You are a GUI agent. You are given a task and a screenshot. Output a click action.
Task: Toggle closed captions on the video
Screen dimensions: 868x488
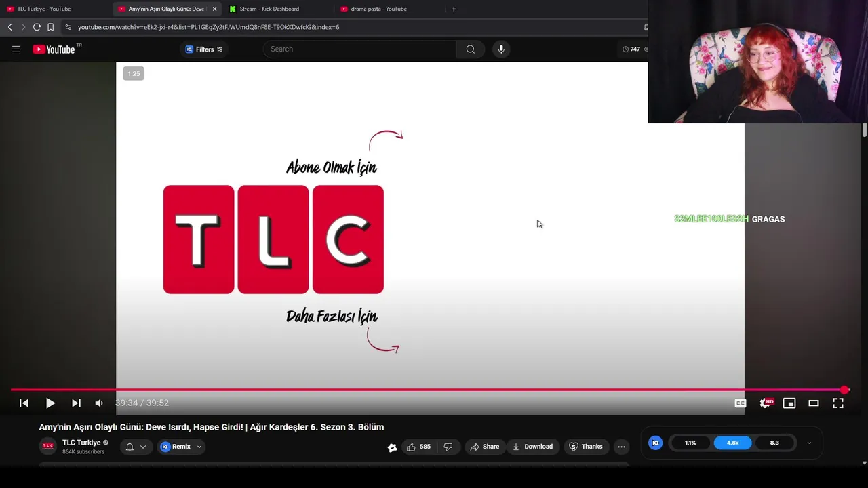click(x=741, y=403)
